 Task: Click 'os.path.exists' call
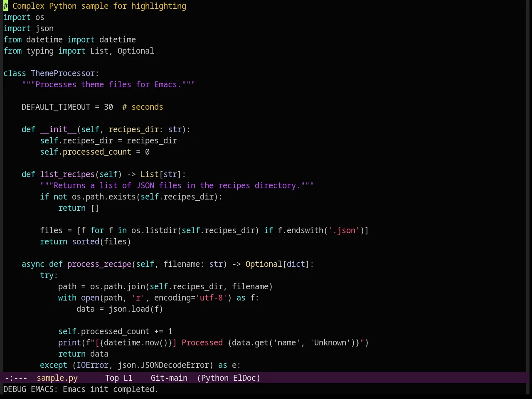[104, 197]
